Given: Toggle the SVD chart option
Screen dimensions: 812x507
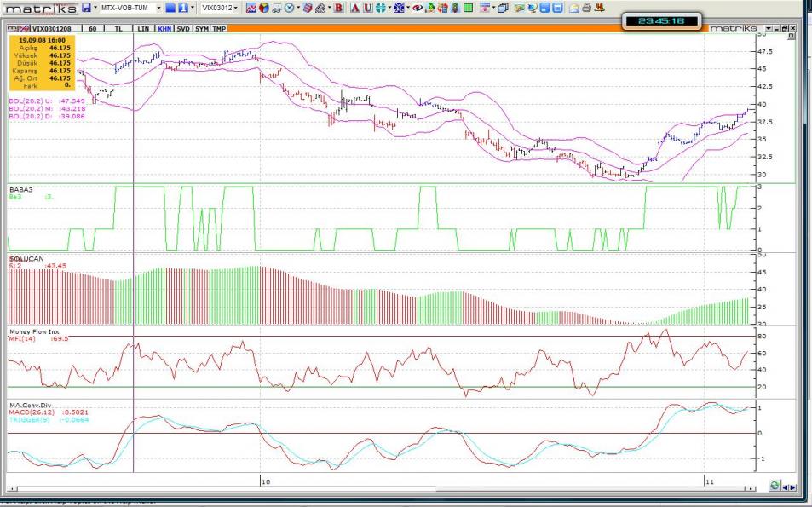Looking at the screenshot, I should click(182, 28).
